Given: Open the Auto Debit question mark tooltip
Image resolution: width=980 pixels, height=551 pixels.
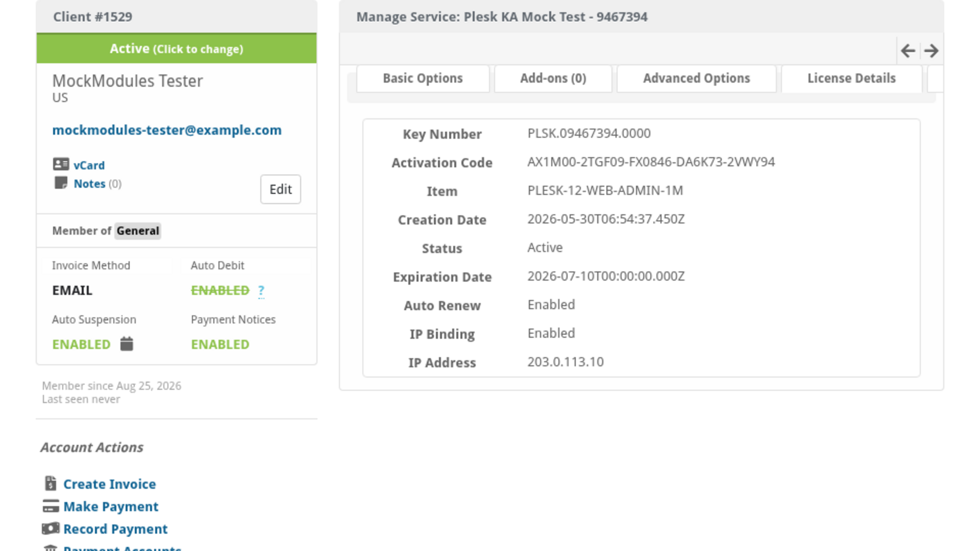Looking at the screenshot, I should point(261,291).
